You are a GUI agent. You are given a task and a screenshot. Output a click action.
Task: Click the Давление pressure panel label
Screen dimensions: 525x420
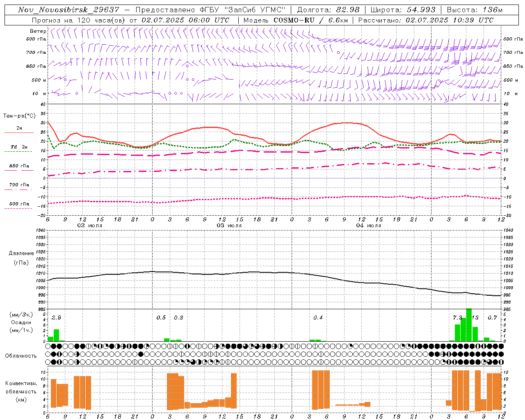[21, 253]
